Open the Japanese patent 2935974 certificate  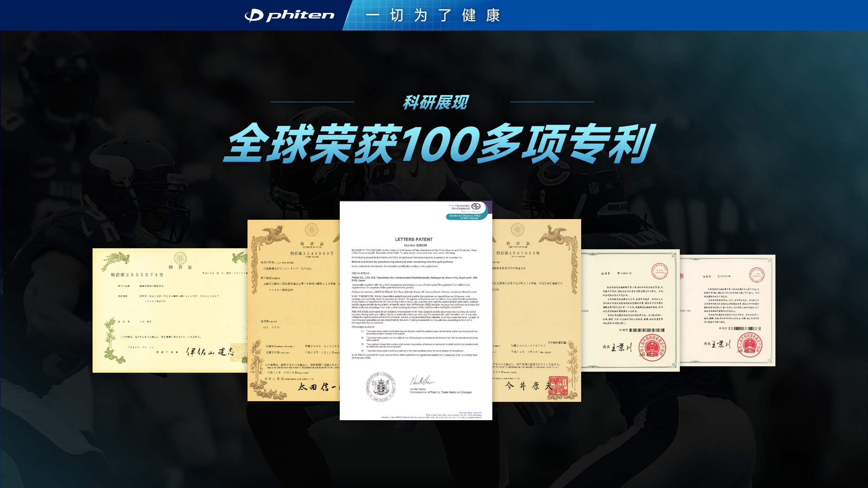(170, 310)
